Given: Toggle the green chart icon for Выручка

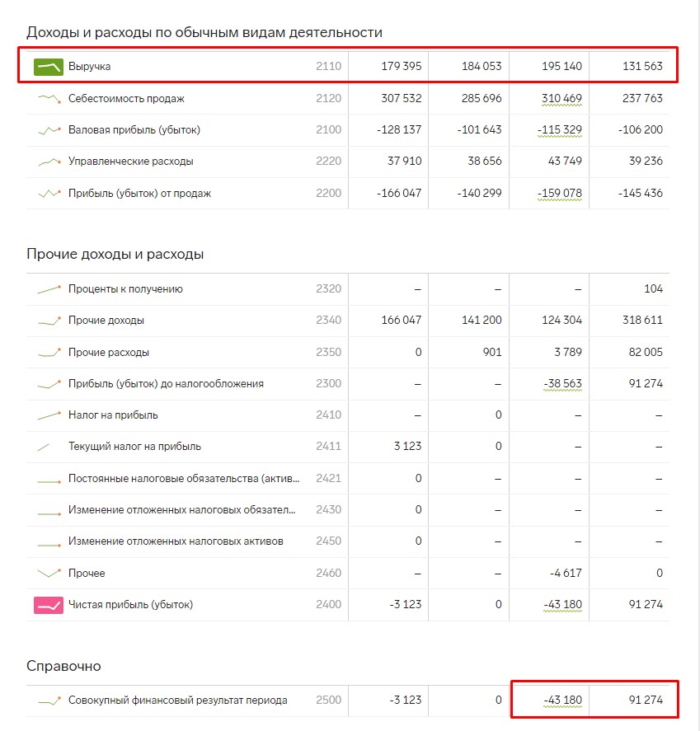Looking at the screenshot, I should [49, 67].
